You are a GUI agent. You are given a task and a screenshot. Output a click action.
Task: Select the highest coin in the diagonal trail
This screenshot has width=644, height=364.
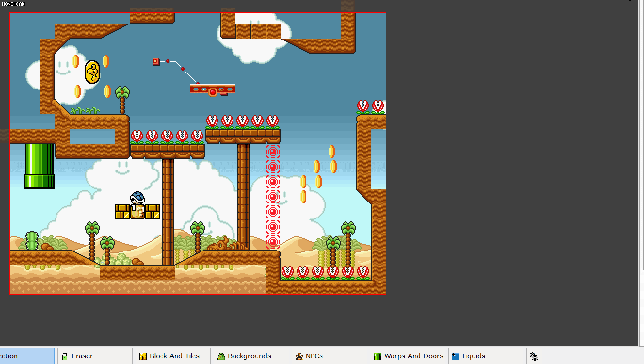332,152
